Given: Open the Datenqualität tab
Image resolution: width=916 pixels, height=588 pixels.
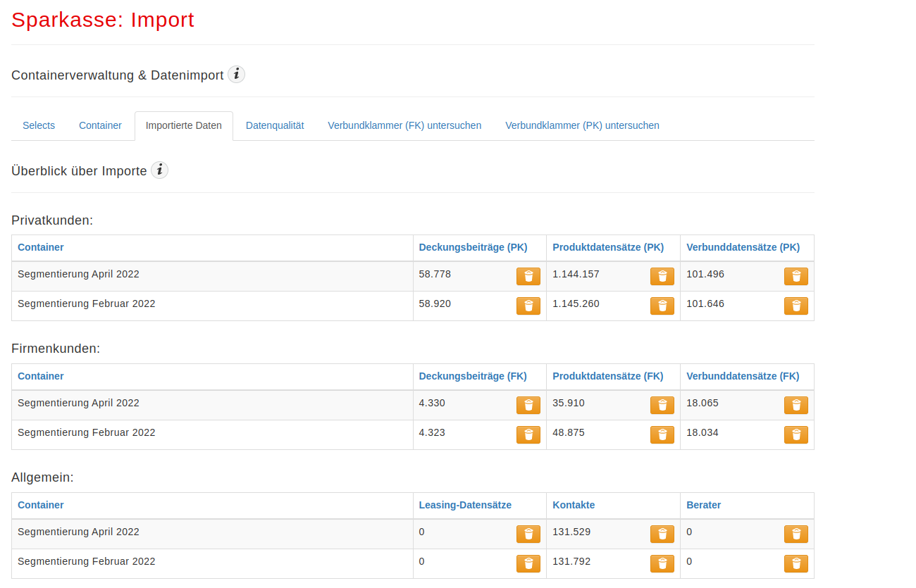Looking at the screenshot, I should [275, 125].
